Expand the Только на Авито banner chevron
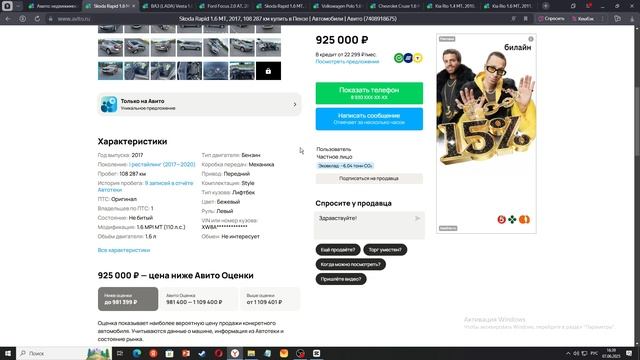The width and height of the screenshot is (640, 360). tap(295, 104)
